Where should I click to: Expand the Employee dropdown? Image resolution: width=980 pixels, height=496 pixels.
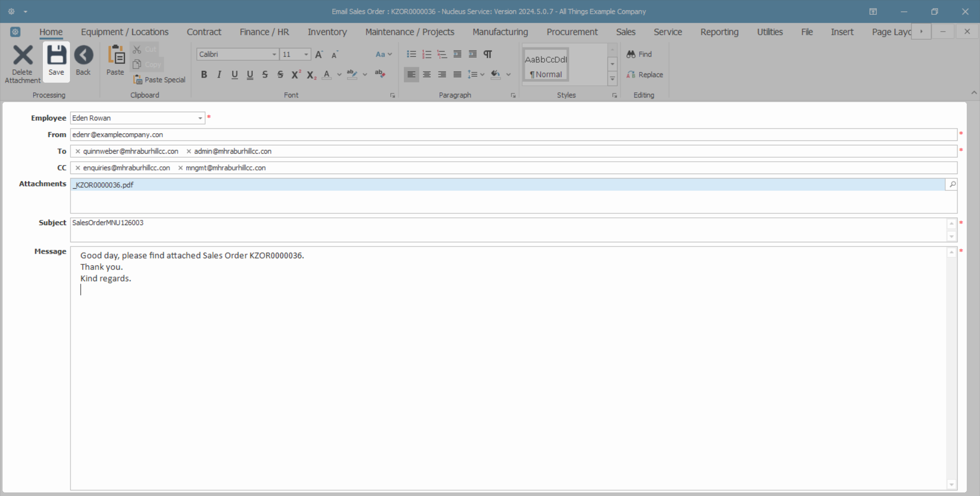200,118
